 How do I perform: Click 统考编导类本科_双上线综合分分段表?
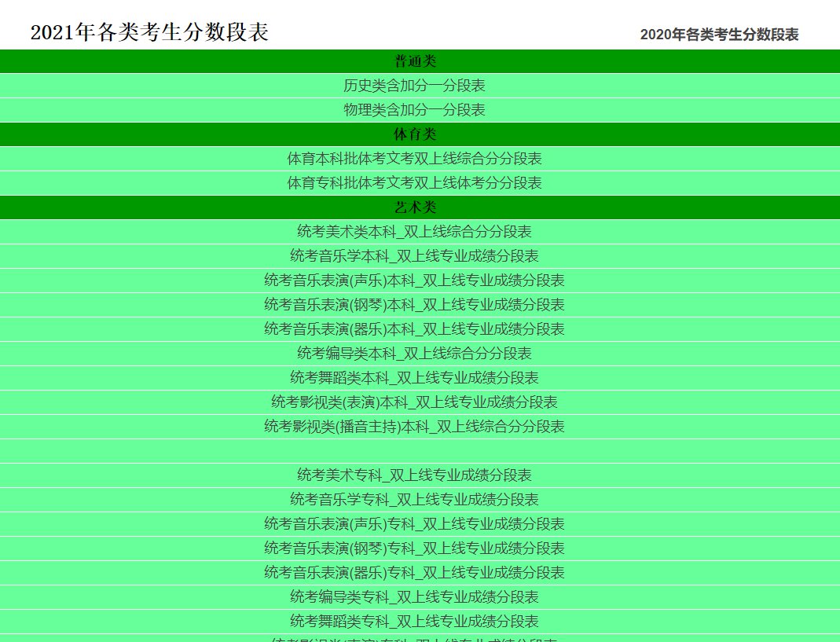(x=414, y=354)
